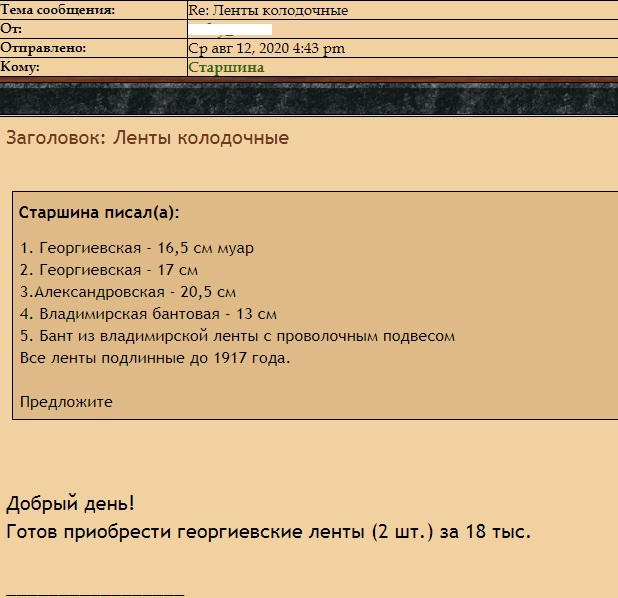Click the dark marble divider bar
This screenshot has width=618, height=598.
click(309, 100)
